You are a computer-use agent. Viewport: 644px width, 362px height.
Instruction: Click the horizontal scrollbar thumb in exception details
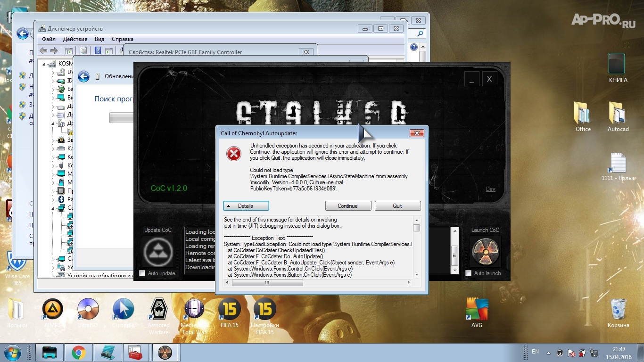coord(267,282)
